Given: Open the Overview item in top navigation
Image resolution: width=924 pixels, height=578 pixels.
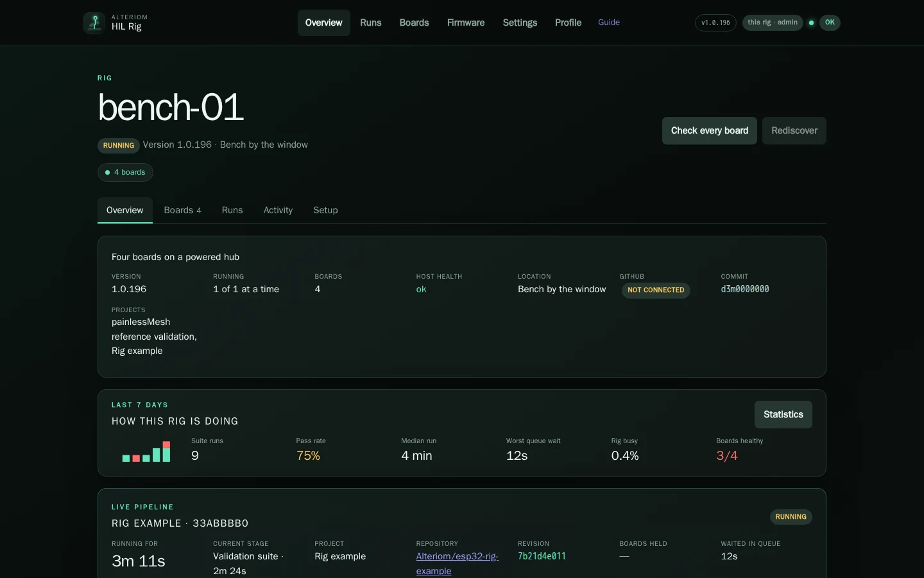Looking at the screenshot, I should (x=323, y=22).
